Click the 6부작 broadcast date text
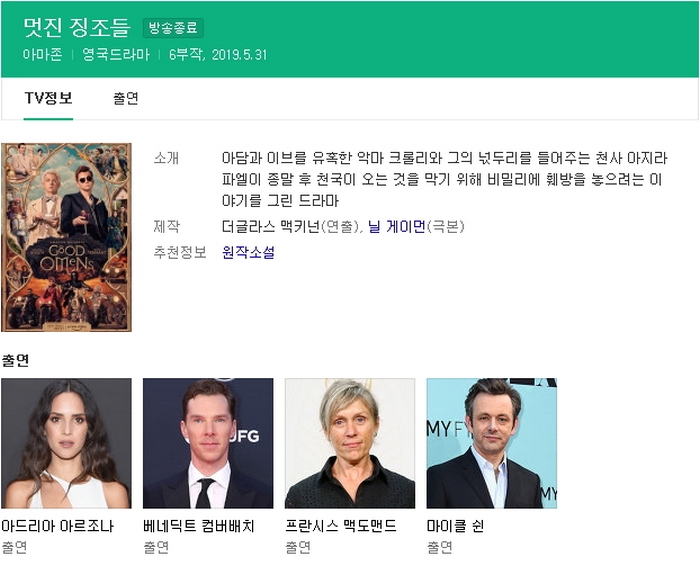Screen dimensions: 700x566 pos(217,54)
